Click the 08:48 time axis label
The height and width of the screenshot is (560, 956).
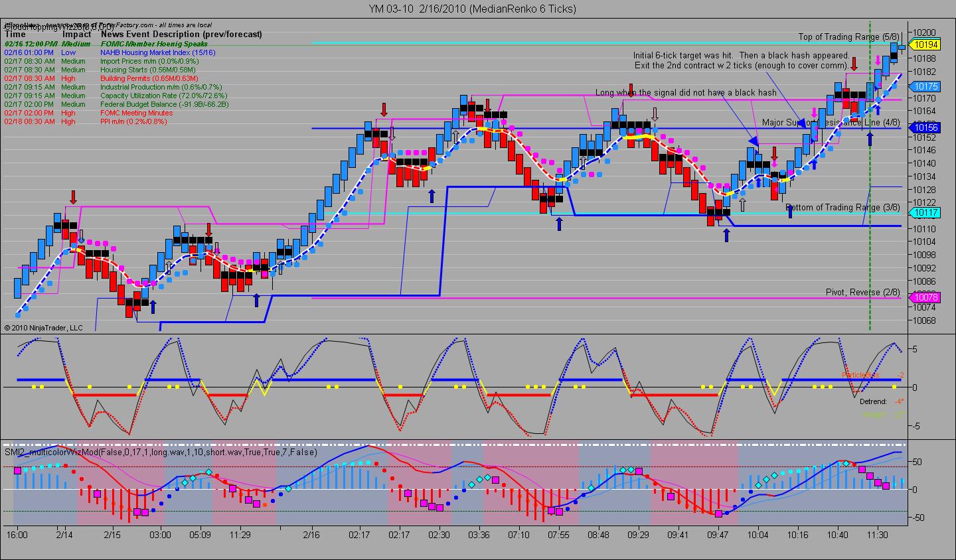coord(598,535)
